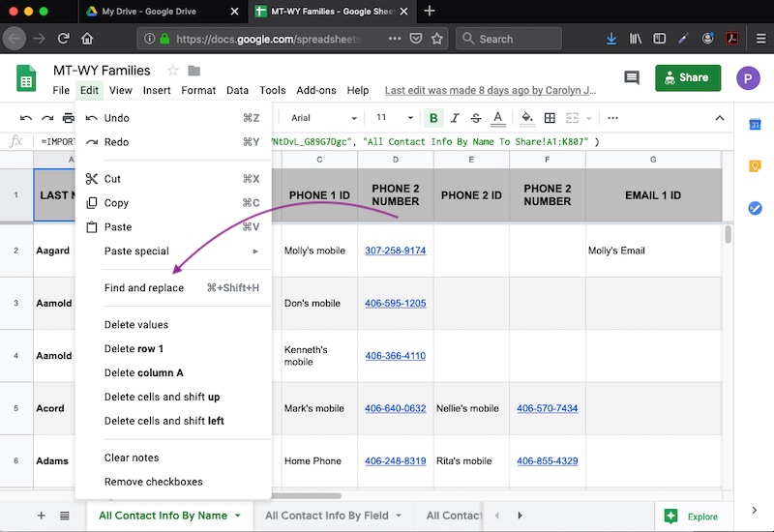The image size is (774, 532).
Task: Open the all sheets list icon
Action: pos(65,516)
